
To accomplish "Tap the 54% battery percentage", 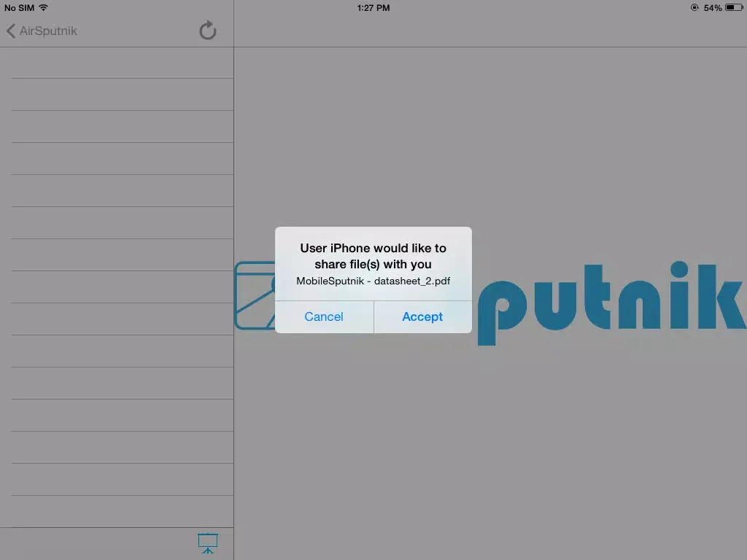I will point(713,8).
